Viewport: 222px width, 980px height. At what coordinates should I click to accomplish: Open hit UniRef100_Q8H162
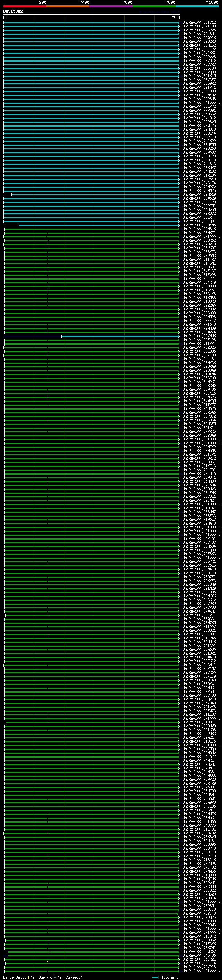pyautogui.click(x=199, y=45)
